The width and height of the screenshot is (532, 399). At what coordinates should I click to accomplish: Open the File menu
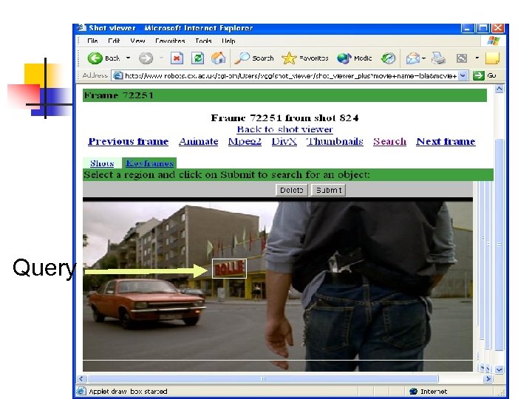point(92,41)
